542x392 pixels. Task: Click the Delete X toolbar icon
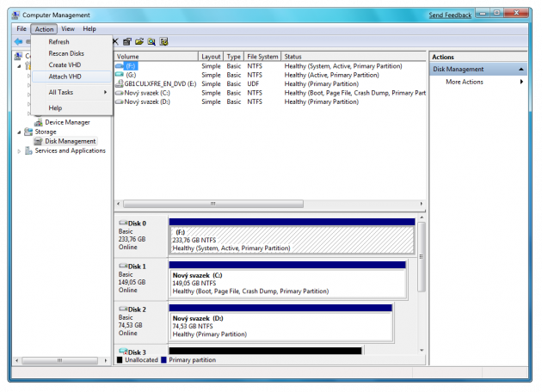point(115,42)
